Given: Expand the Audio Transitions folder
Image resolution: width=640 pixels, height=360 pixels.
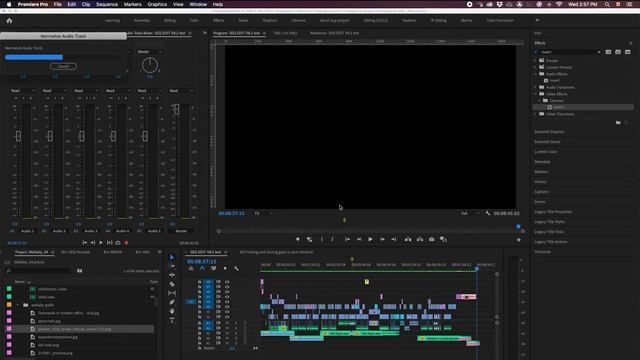Looking at the screenshot, I should 536,87.
